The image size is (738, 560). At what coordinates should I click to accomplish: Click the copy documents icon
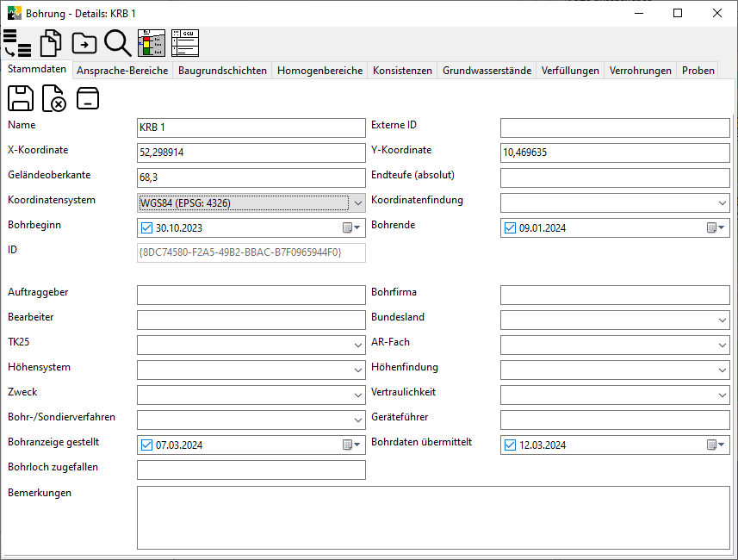(51, 43)
